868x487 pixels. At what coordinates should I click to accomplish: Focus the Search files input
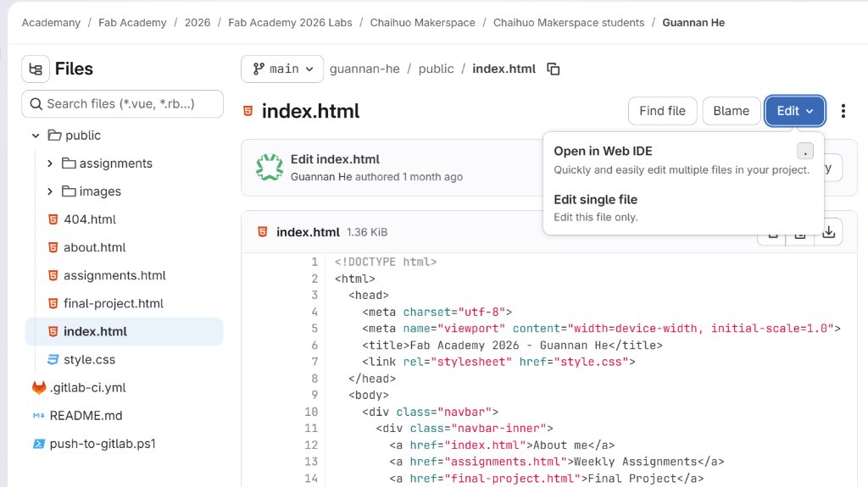click(x=122, y=104)
